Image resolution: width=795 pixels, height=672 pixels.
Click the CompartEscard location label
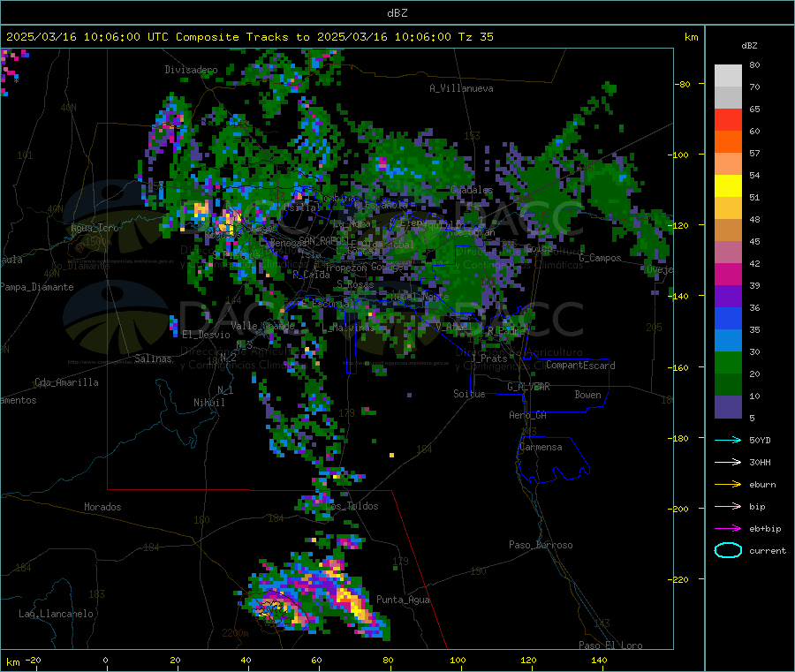(580, 366)
